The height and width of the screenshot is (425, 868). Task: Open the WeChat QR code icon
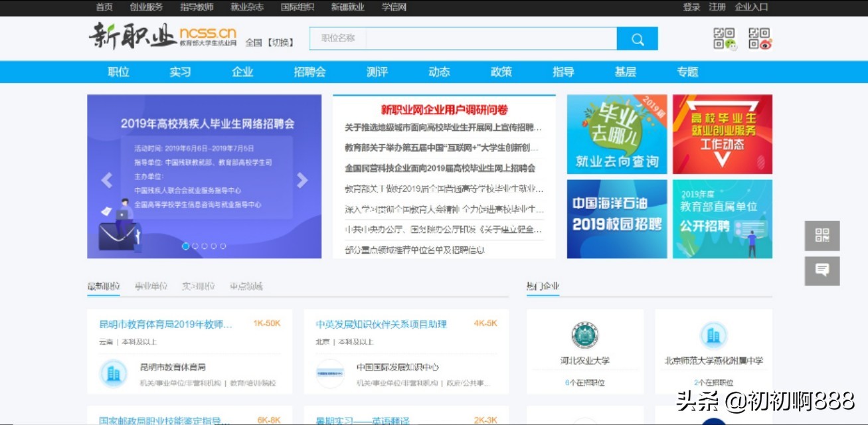pyautogui.click(x=725, y=39)
